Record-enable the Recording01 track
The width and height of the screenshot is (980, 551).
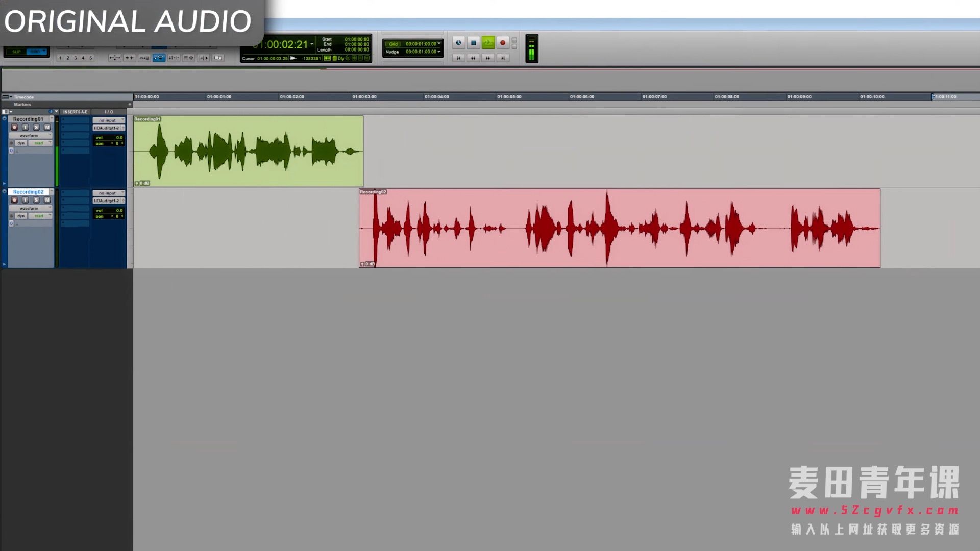14,128
